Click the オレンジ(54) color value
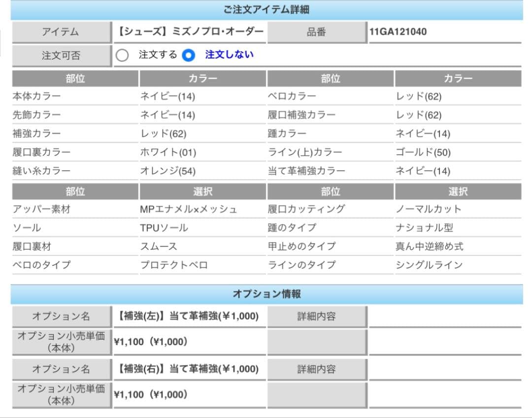 point(168,171)
